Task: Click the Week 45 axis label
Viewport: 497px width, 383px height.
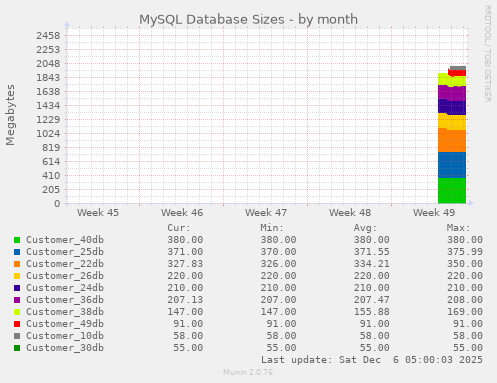Action: click(x=98, y=213)
